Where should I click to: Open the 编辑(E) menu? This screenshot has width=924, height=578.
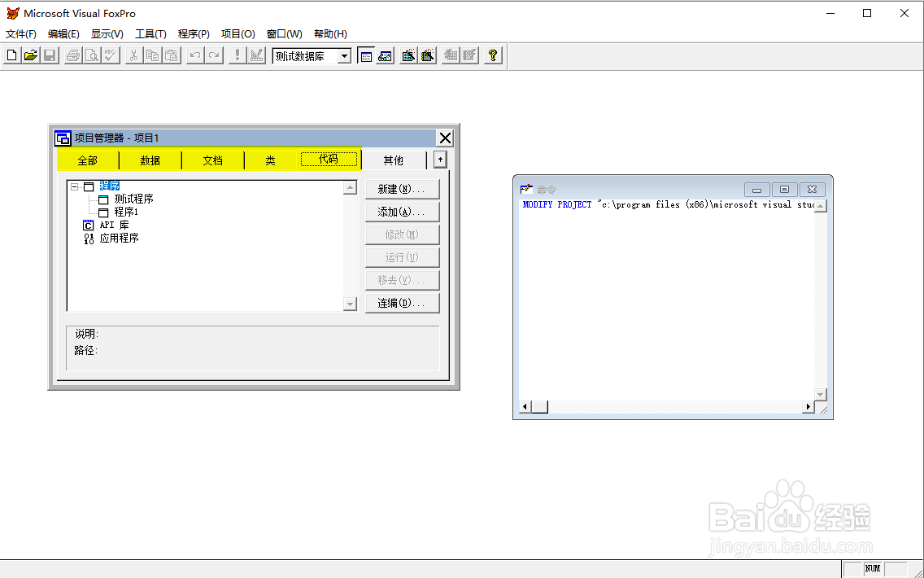coord(63,33)
